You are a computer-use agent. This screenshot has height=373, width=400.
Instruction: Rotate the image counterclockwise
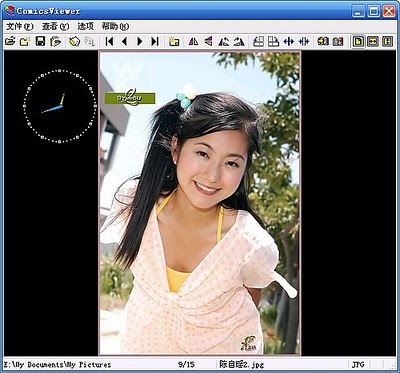[x=224, y=42]
